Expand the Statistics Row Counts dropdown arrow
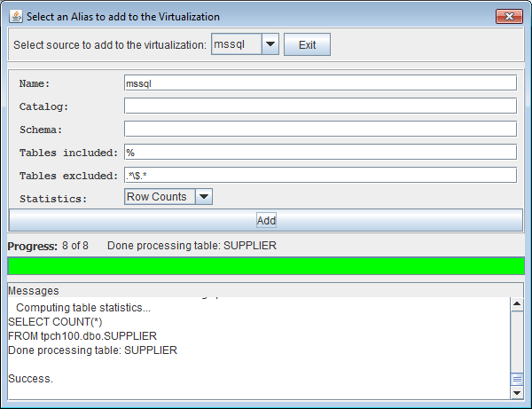This screenshot has width=532, height=409. (x=203, y=197)
